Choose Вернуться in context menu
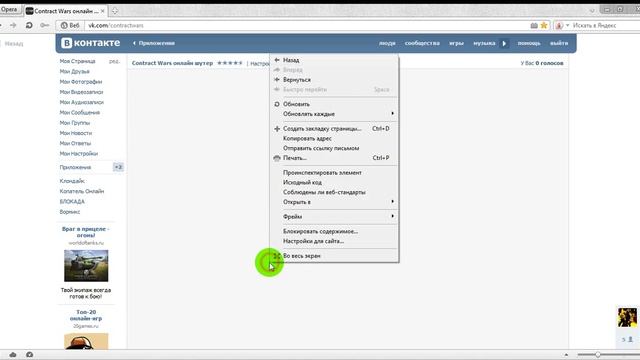640x360 pixels. tap(334, 80)
